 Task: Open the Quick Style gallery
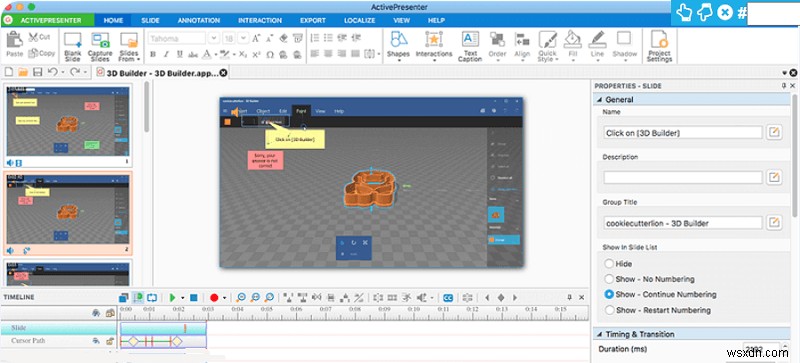[547, 46]
